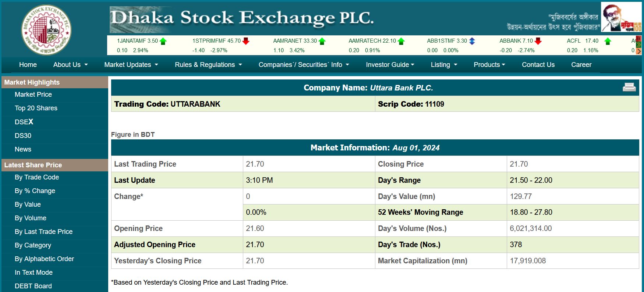This screenshot has width=644, height=292.
Task: Click the Mujib 100 portrait logo
Action: click(x=621, y=17)
